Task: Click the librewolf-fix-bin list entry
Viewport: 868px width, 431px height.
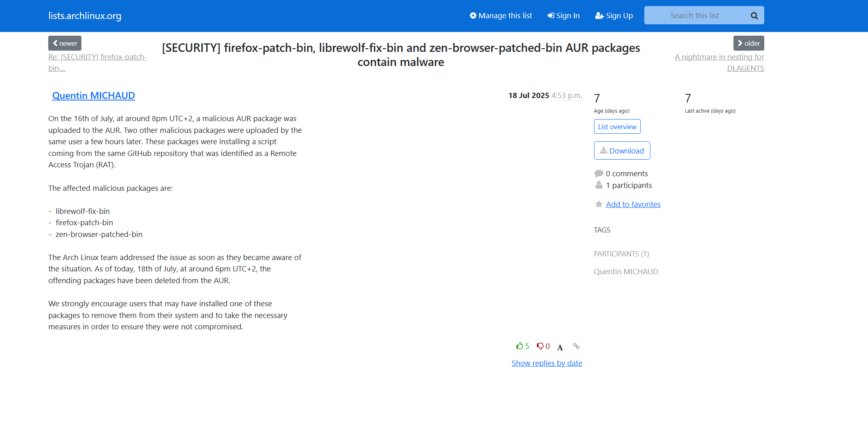Action: click(x=83, y=211)
